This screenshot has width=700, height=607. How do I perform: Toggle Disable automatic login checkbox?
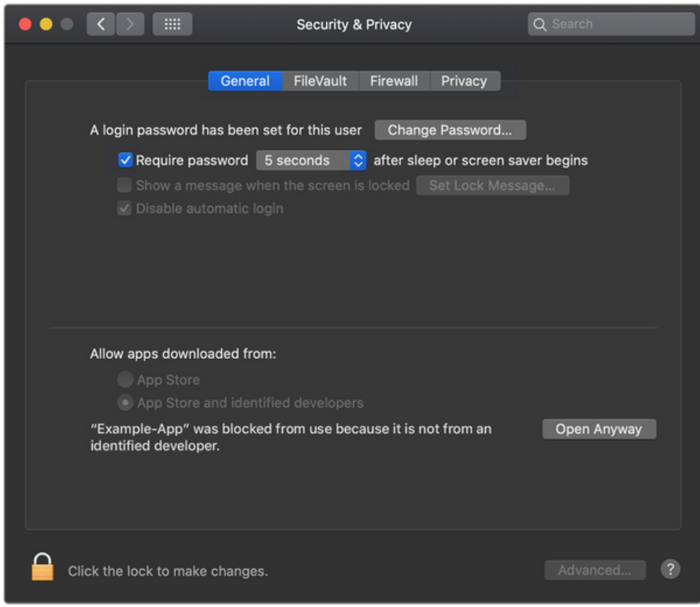[x=125, y=208]
